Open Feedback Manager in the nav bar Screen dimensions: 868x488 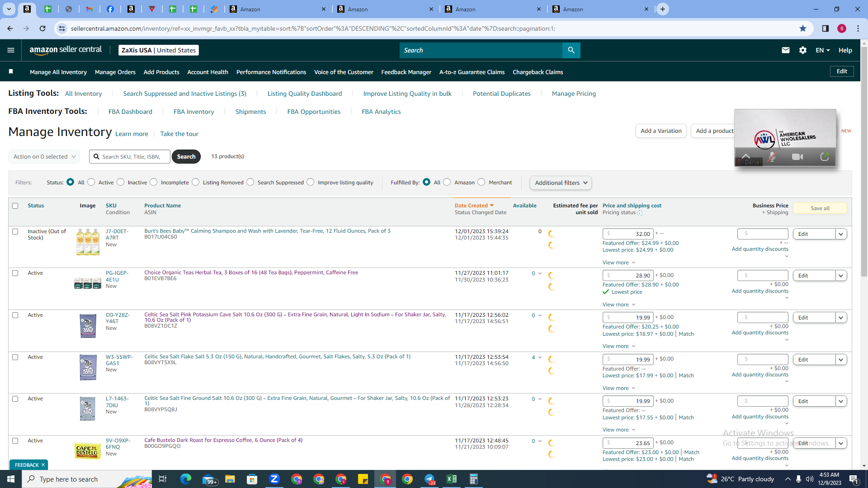point(406,72)
